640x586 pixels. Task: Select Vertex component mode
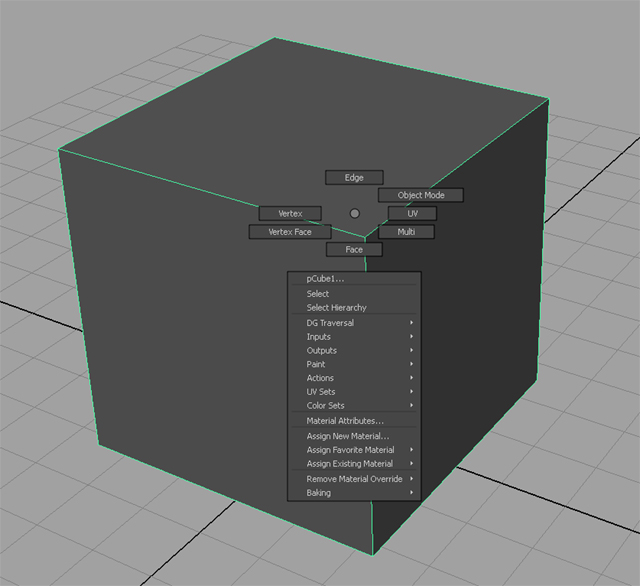[290, 213]
